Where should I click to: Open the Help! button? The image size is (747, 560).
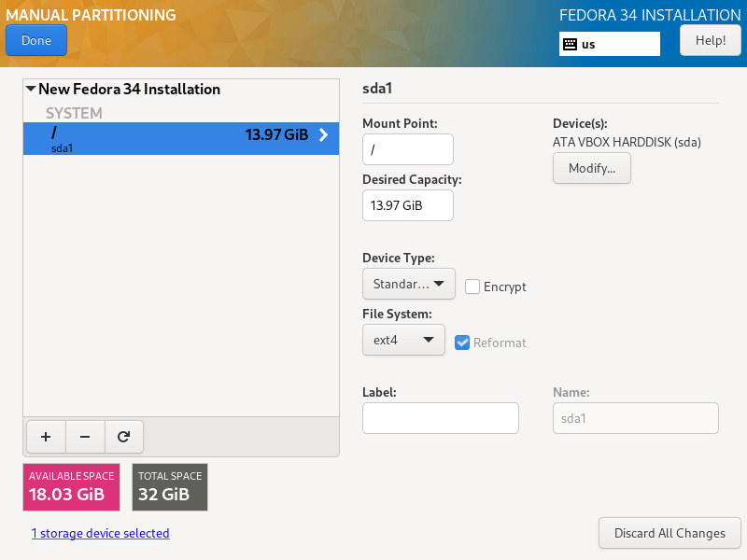(x=710, y=40)
